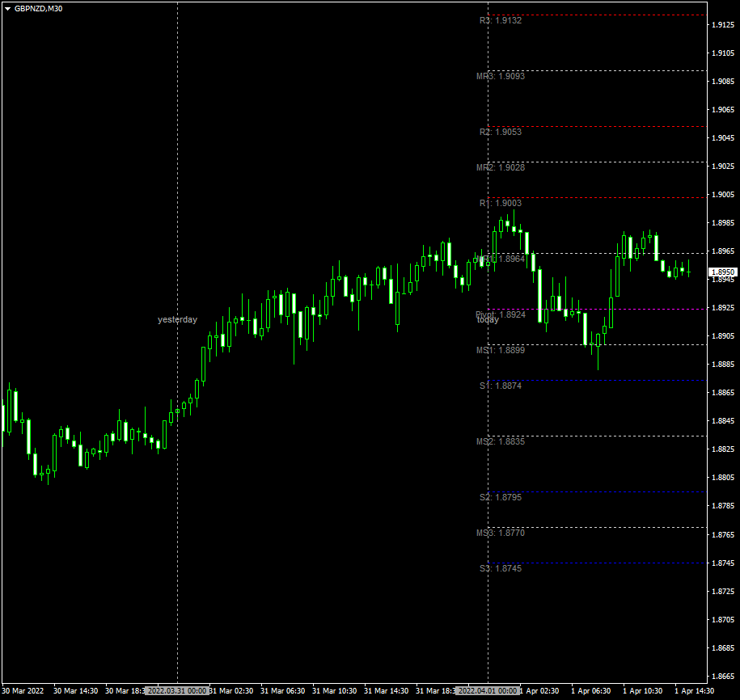Click the 30 Mar 14:30 time axis label
The width and height of the screenshot is (740, 700).
tap(75, 691)
